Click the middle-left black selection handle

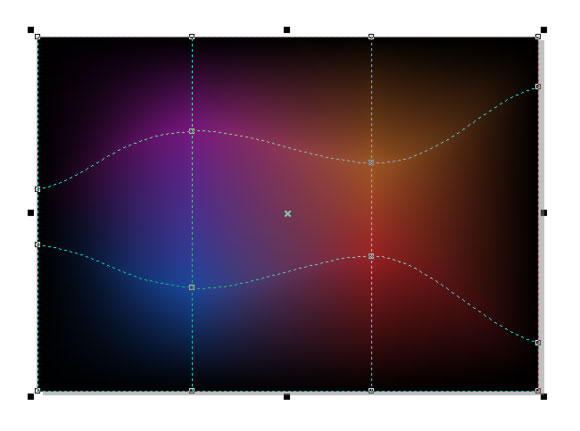[x=31, y=213]
